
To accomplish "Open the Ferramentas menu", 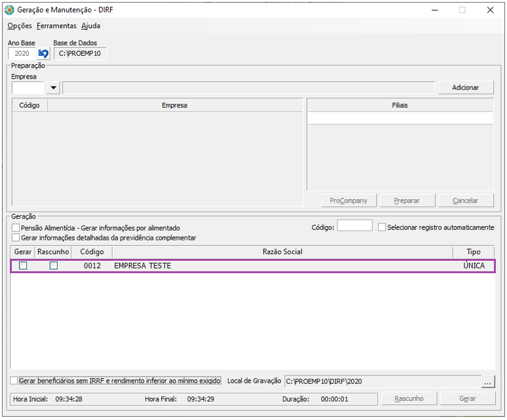I will click(x=56, y=26).
